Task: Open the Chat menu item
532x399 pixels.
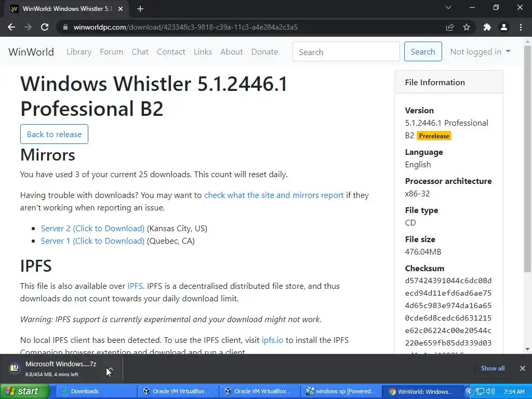Action: pos(140,52)
